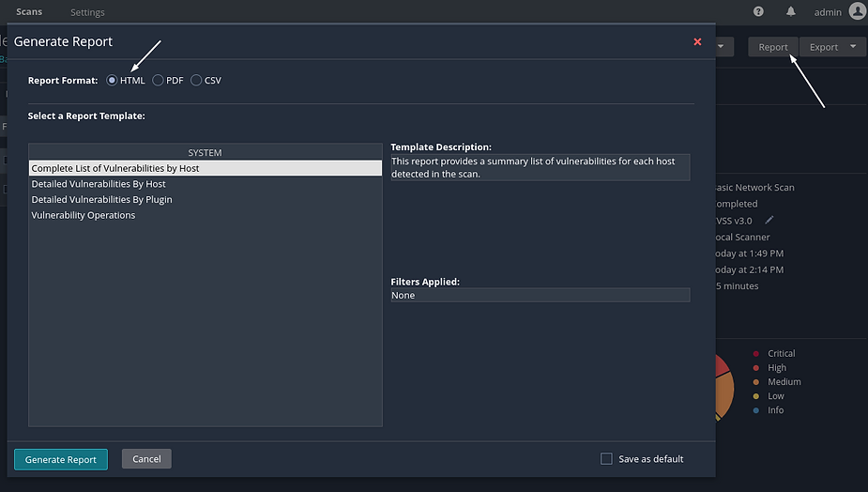Click the help question mark icon

(x=758, y=12)
